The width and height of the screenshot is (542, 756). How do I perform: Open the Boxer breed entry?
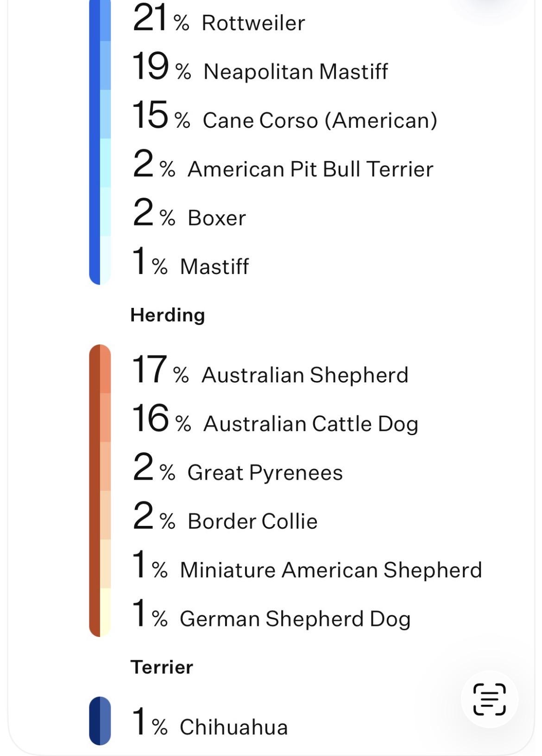coord(216,218)
